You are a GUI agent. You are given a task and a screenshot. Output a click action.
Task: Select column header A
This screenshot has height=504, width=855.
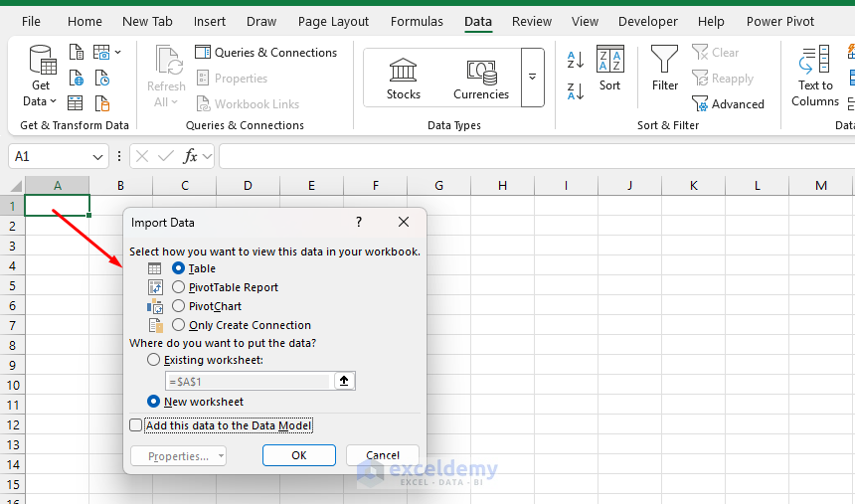(58, 186)
